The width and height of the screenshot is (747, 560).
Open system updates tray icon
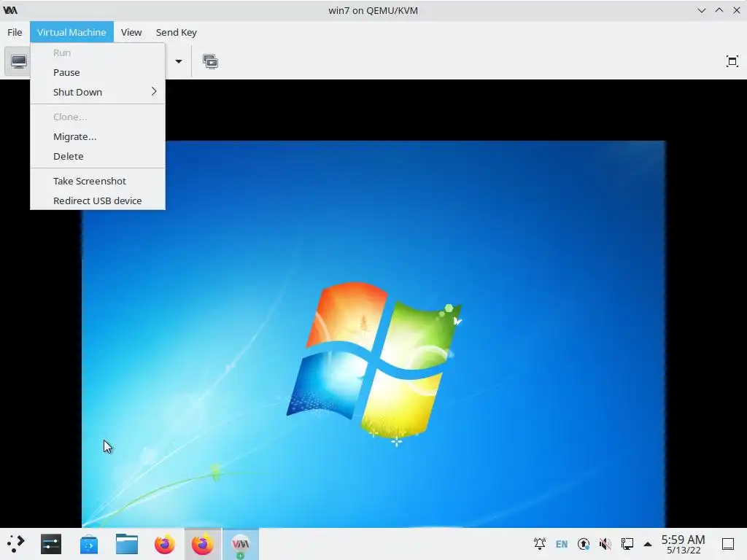[583, 543]
